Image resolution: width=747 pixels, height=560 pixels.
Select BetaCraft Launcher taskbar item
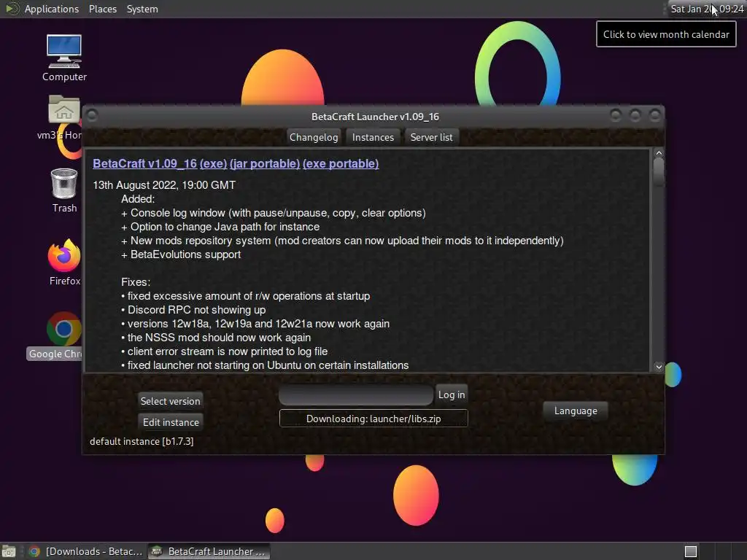(x=209, y=551)
